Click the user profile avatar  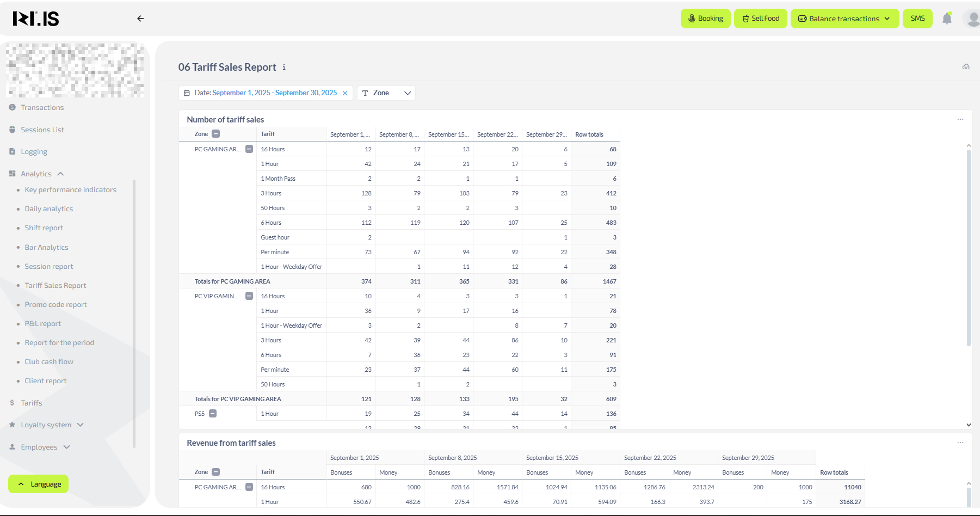click(971, 19)
